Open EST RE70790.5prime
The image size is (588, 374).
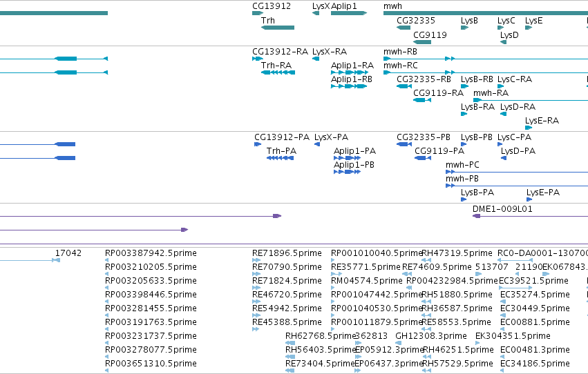point(287,267)
